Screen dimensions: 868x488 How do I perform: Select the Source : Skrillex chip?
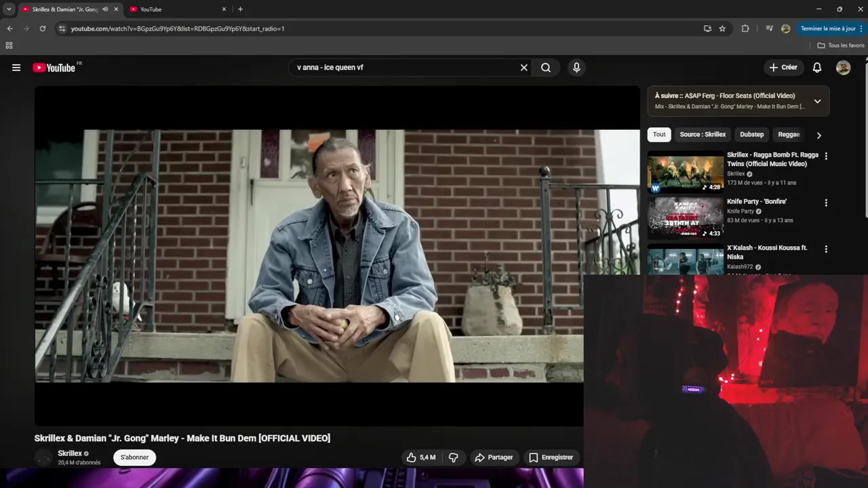coord(703,134)
